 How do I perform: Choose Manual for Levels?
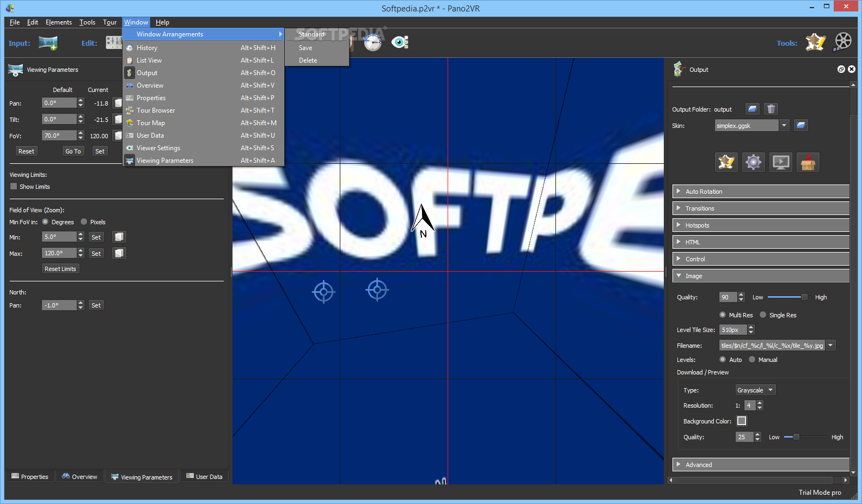(752, 359)
